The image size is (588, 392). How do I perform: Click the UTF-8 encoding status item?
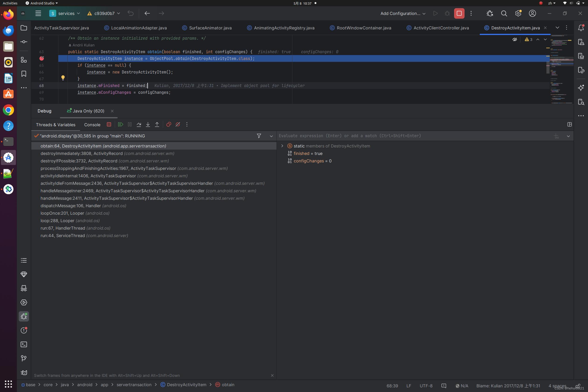426,386
